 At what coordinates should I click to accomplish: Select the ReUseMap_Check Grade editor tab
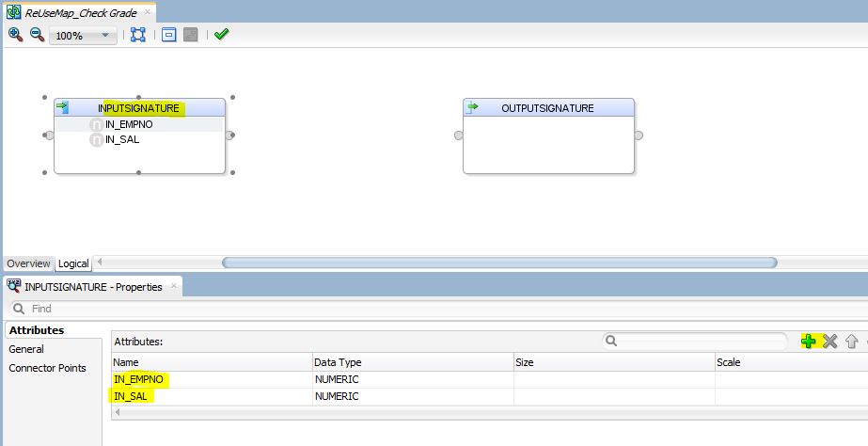81,13
